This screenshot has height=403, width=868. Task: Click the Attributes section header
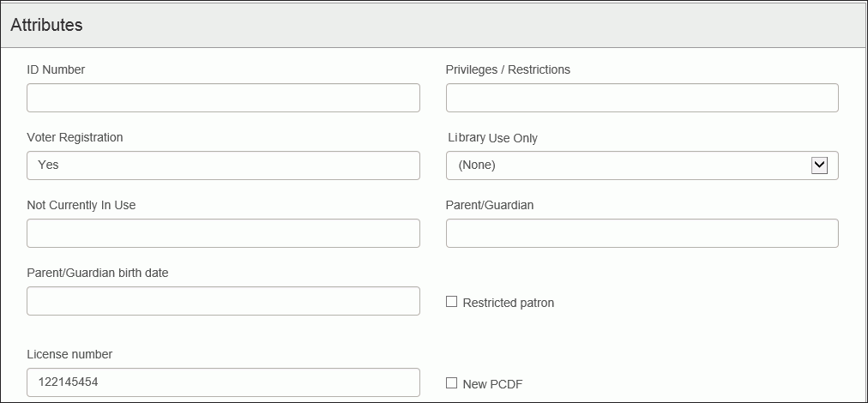click(x=47, y=25)
